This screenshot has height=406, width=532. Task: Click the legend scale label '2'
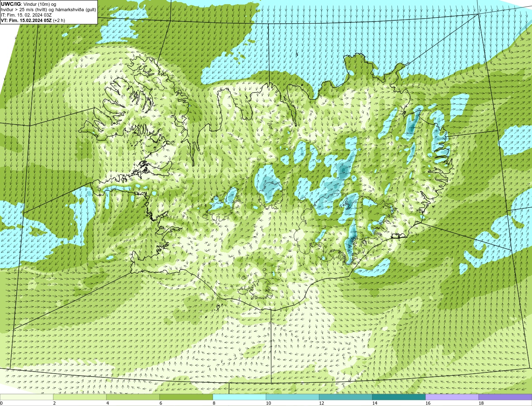pos(54,403)
